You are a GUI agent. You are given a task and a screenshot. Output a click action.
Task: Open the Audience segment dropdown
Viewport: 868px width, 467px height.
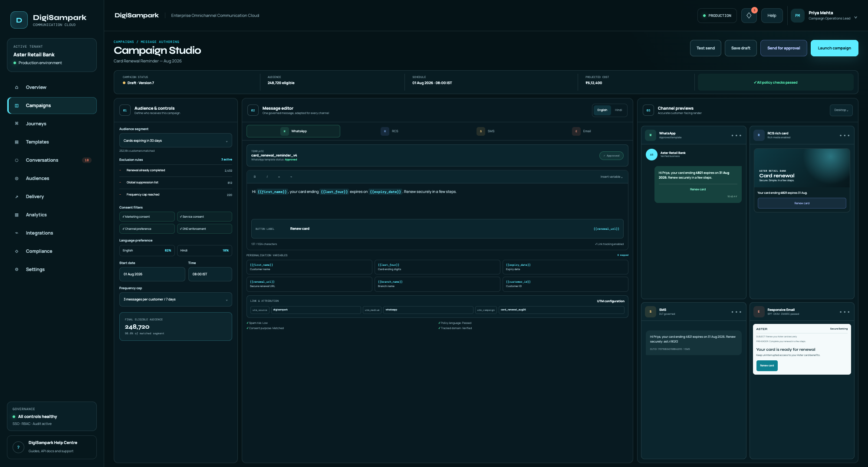176,141
